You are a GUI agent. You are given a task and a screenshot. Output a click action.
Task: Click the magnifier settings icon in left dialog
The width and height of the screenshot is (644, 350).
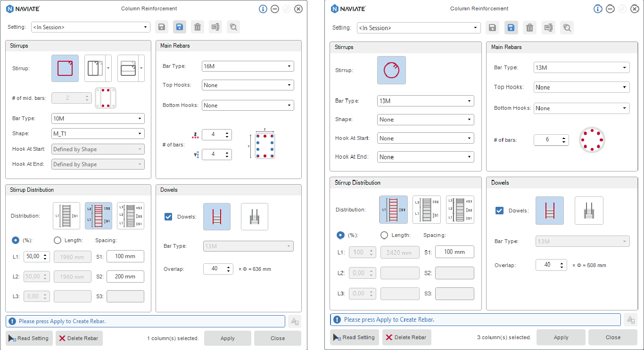click(233, 27)
